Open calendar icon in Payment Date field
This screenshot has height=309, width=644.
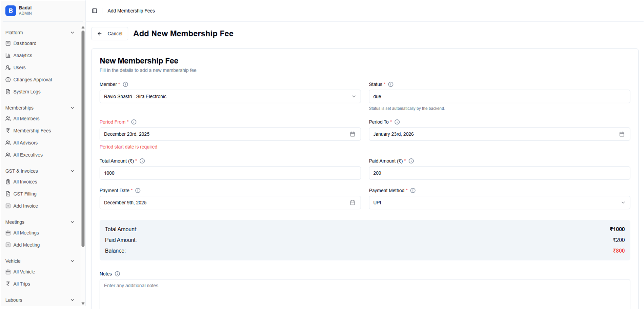pyautogui.click(x=353, y=203)
